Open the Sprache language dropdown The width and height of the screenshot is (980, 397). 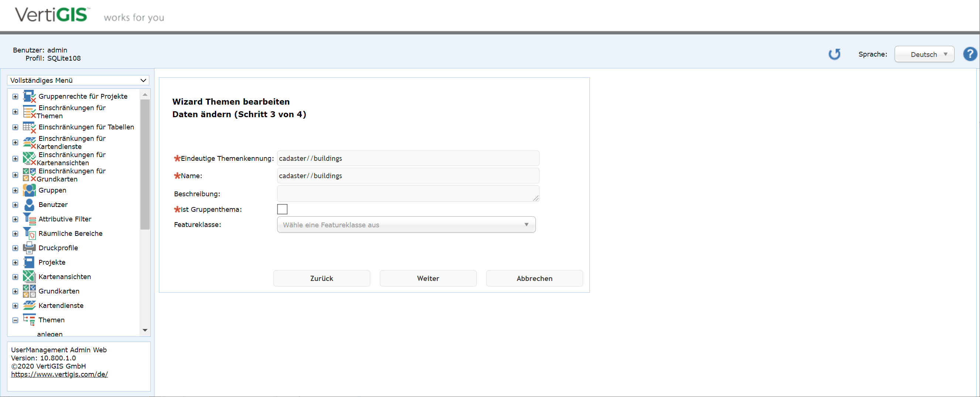coord(925,54)
